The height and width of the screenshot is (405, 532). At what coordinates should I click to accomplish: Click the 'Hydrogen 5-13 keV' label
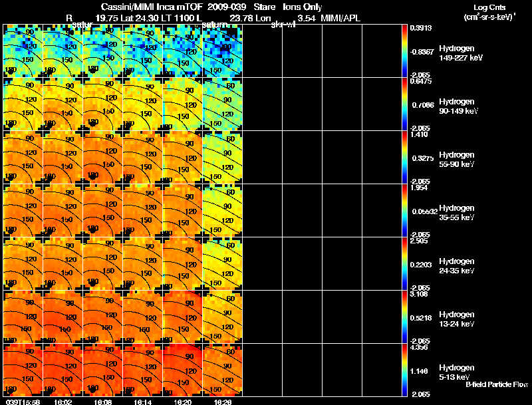pos(457,372)
